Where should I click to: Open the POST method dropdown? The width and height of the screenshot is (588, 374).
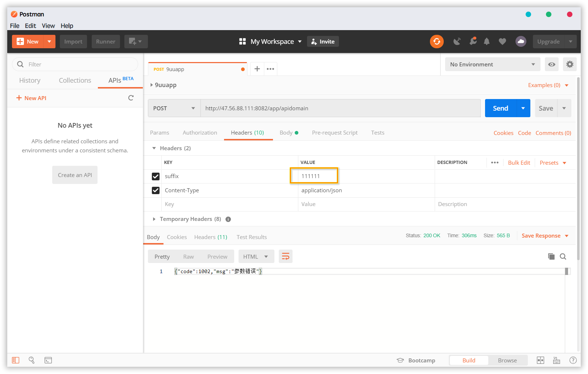(x=174, y=108)
